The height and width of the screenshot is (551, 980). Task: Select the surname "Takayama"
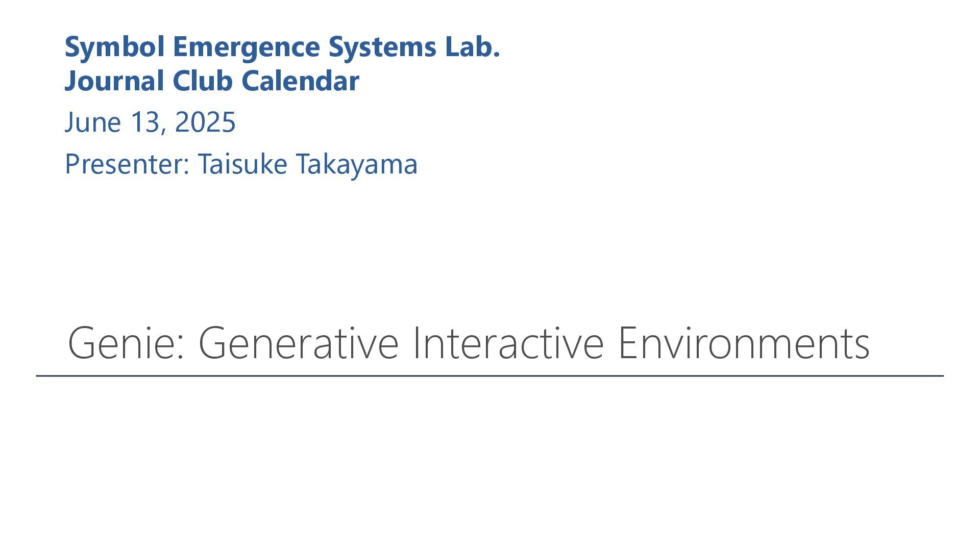point(357,165)
